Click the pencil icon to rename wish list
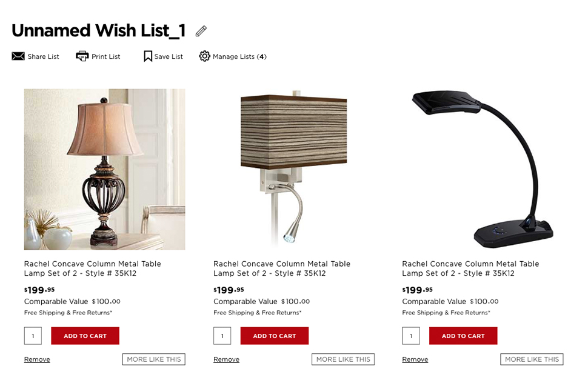This screenshot has height=383, width=588. (201, 31)
